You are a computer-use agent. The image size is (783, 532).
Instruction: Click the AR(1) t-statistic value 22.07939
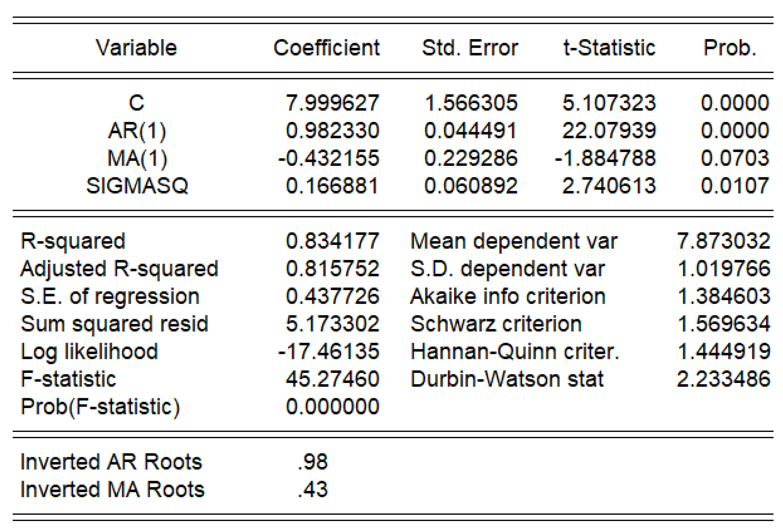point(609,130)
